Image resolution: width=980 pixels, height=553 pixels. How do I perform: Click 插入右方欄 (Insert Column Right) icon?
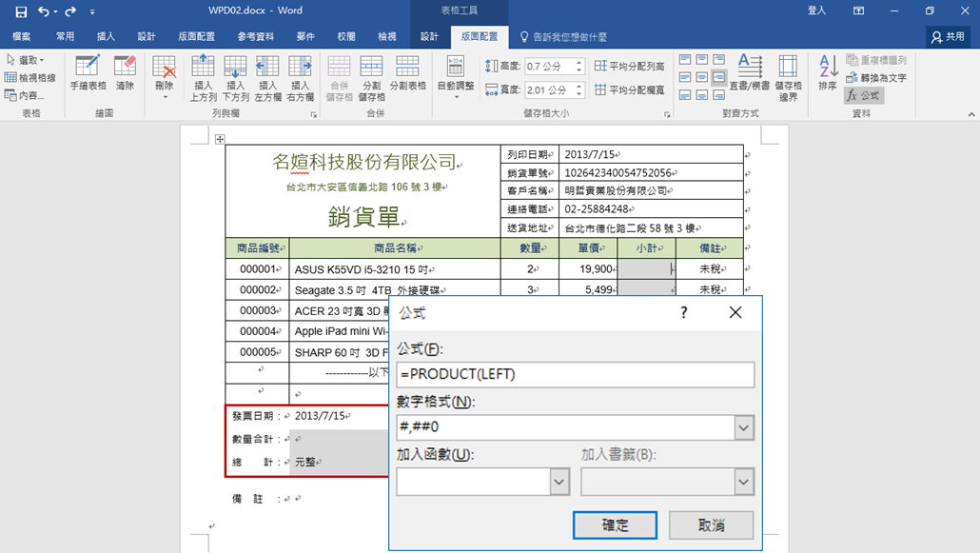click(300, 76)
